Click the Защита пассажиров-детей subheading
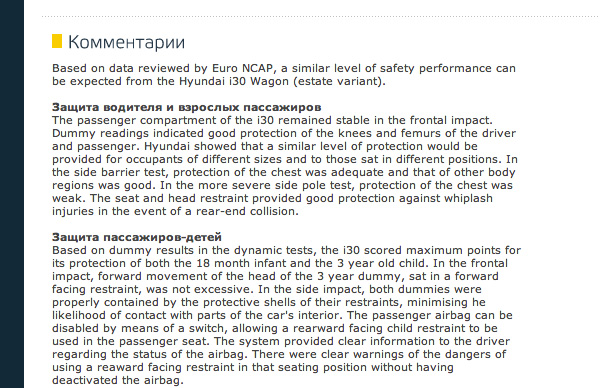600x388 pixels. 137,237
